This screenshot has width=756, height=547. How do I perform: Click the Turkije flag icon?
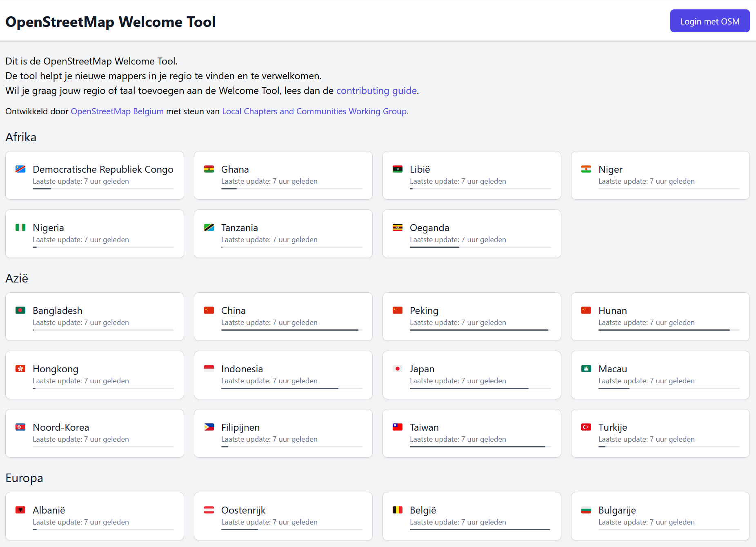coord(586,427)
